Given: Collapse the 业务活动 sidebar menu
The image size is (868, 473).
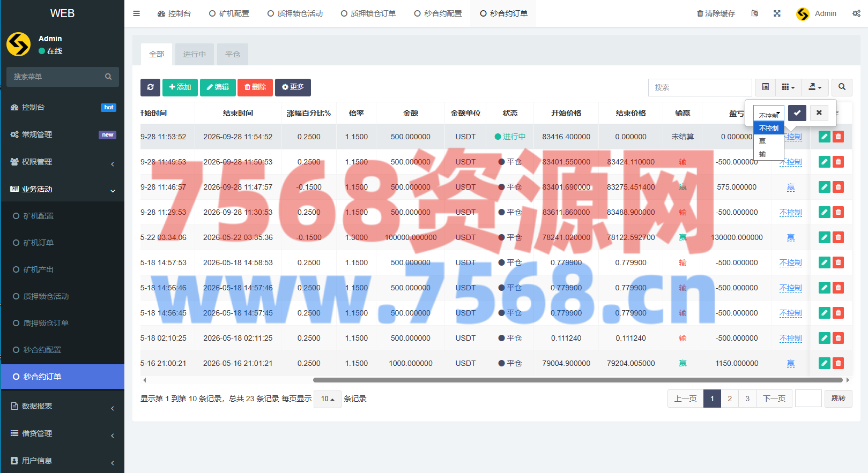Looking at the screenshot, I should click(63, 189).
